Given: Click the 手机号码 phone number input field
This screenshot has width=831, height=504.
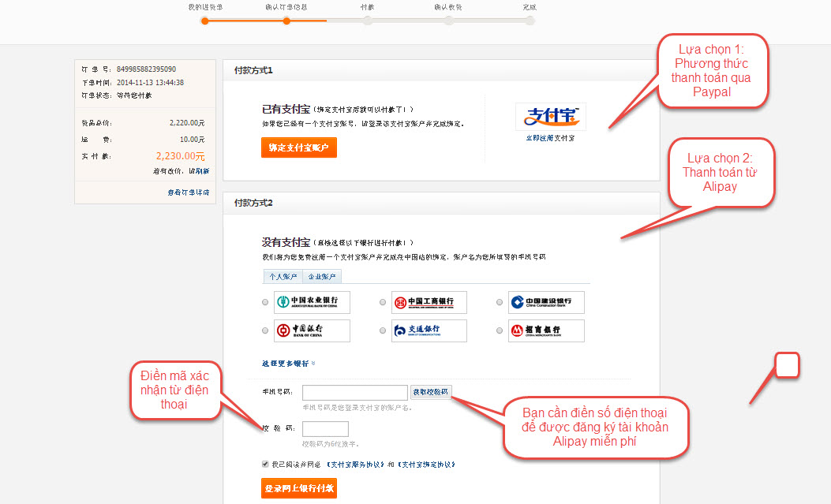Looking at the screenshot, I should click(x=354, y=393).
